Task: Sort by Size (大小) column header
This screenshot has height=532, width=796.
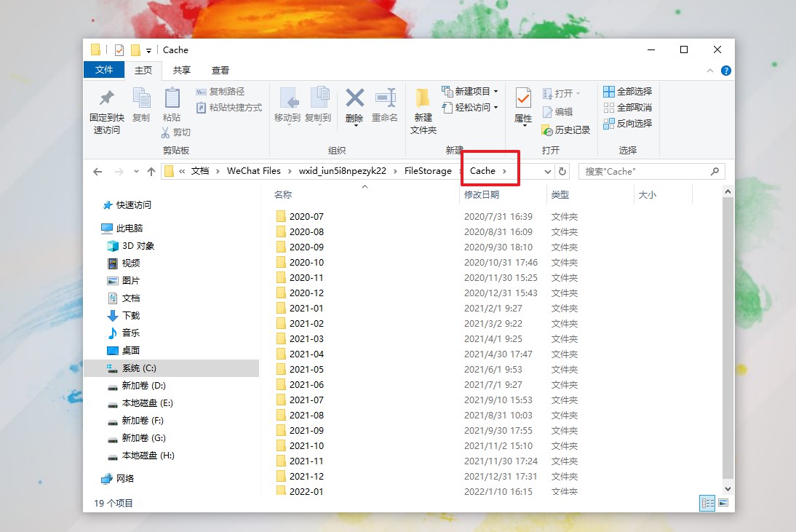Action: [x=648, y=194]
